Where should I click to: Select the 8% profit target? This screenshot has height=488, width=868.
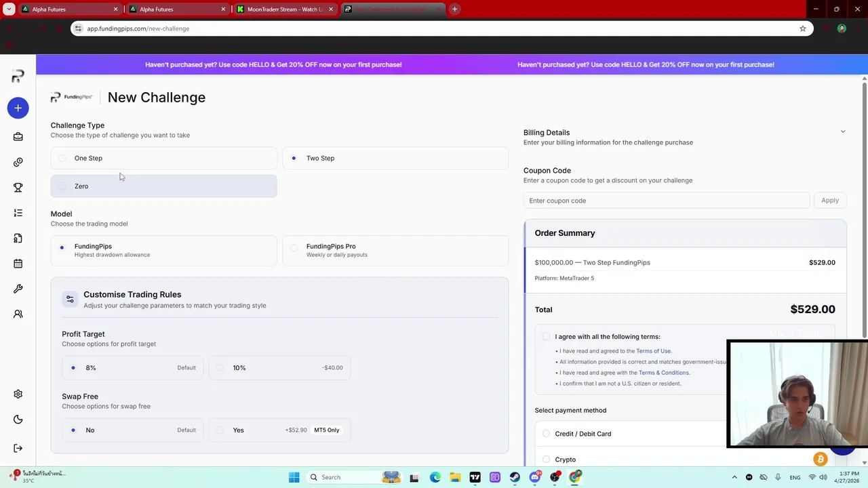132,367
